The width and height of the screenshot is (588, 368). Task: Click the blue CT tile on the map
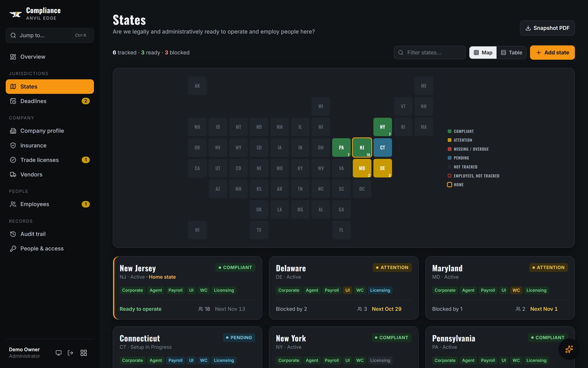coord(383,148)
